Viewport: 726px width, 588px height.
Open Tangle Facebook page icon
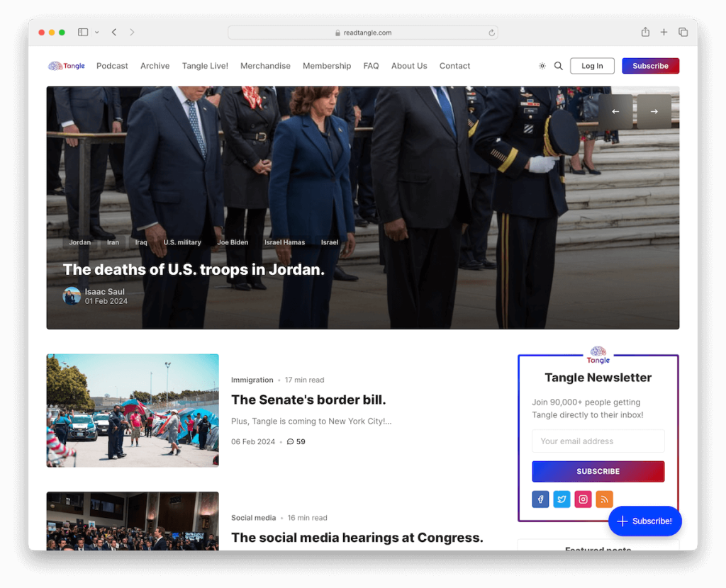tap(540, 499)
